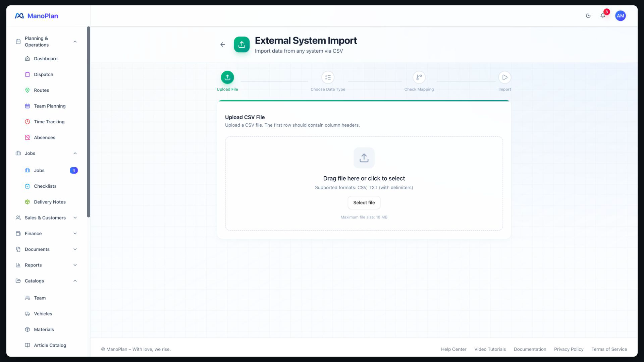Click the green progress bar above upload card

pos(364,101)
